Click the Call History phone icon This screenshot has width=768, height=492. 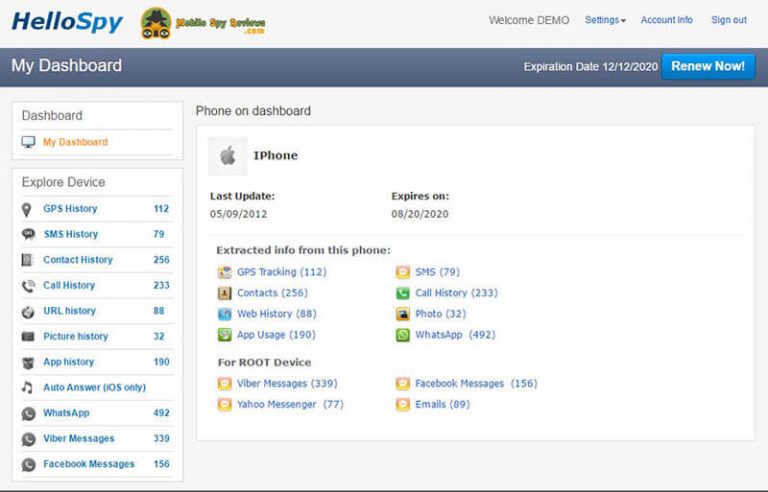(x=28, y=286)
